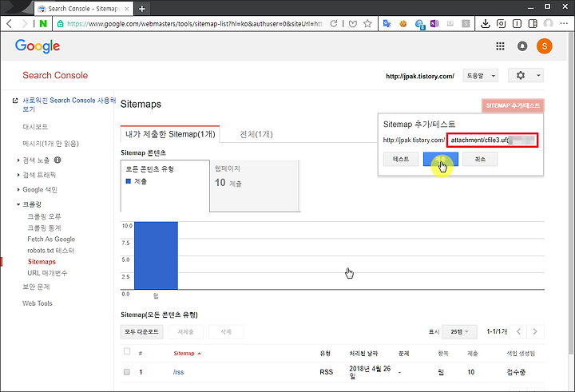The height and width of the screenshot is (392, 575).
Task: Switch to 내가 제출한 Sitemap(1개) tab
Action: point(170,134)
